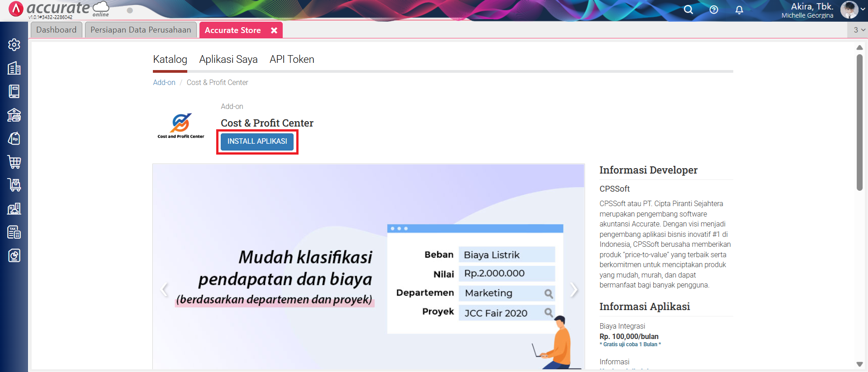Open the general ledger book icon
868x372 pixels.
point(14,91)
